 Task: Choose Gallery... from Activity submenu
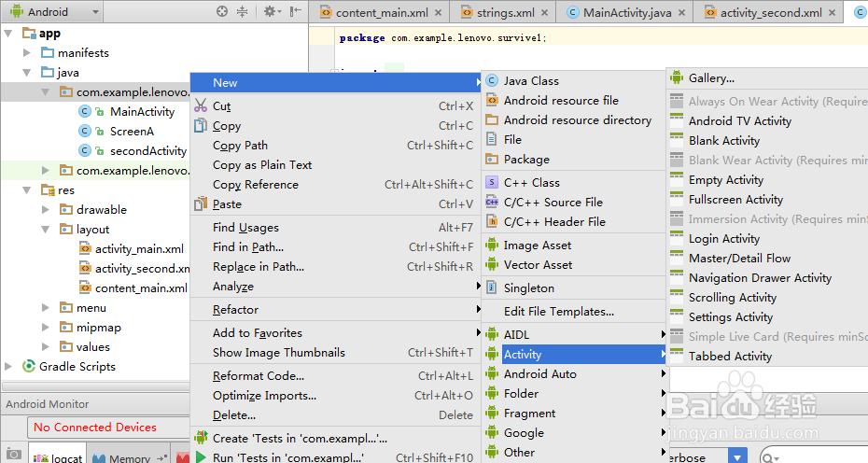[x=711, y=78]
